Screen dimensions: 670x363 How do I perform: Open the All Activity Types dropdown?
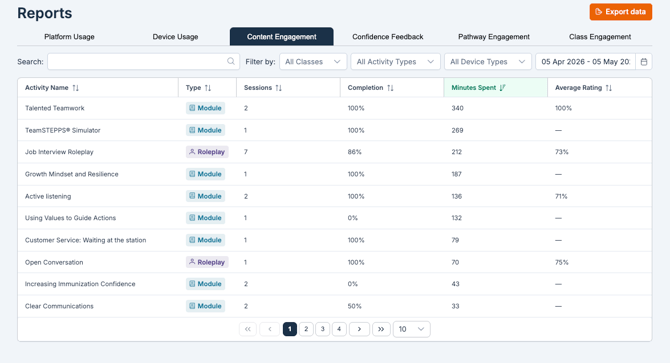pos(395,61)
